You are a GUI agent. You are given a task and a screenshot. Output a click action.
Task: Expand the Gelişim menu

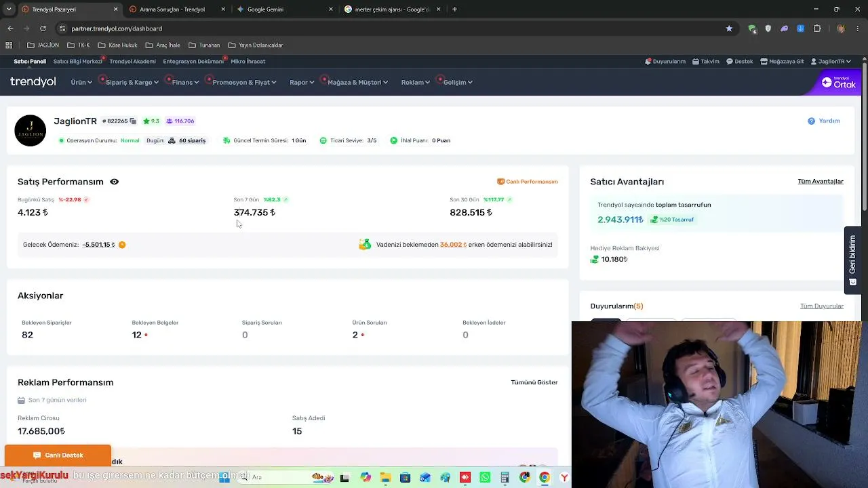click(458, 83)
